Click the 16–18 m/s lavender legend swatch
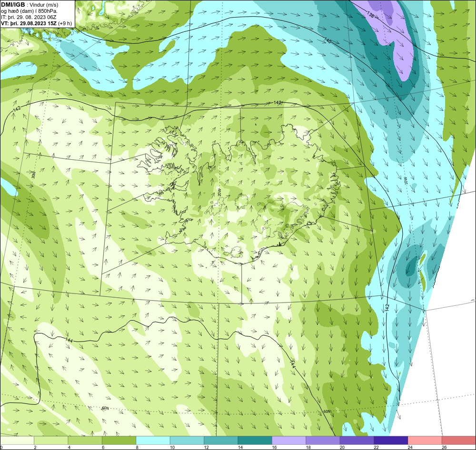 (x=289, y=440)
